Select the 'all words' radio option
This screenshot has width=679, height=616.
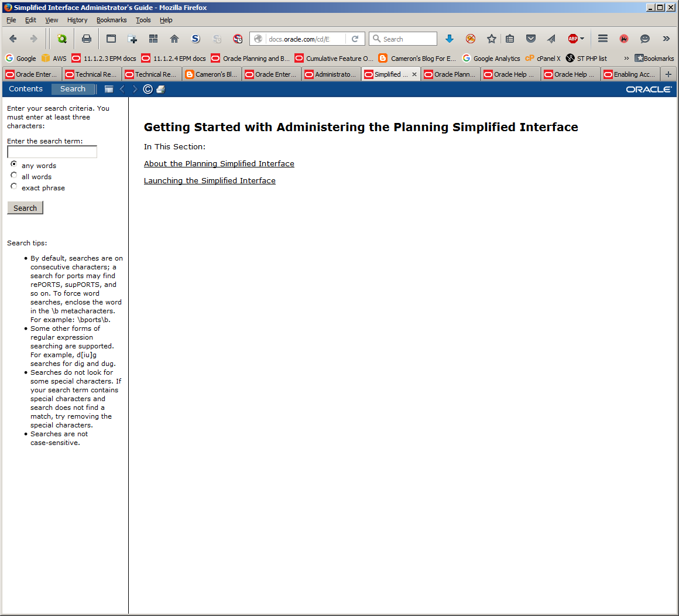[14, 175]
